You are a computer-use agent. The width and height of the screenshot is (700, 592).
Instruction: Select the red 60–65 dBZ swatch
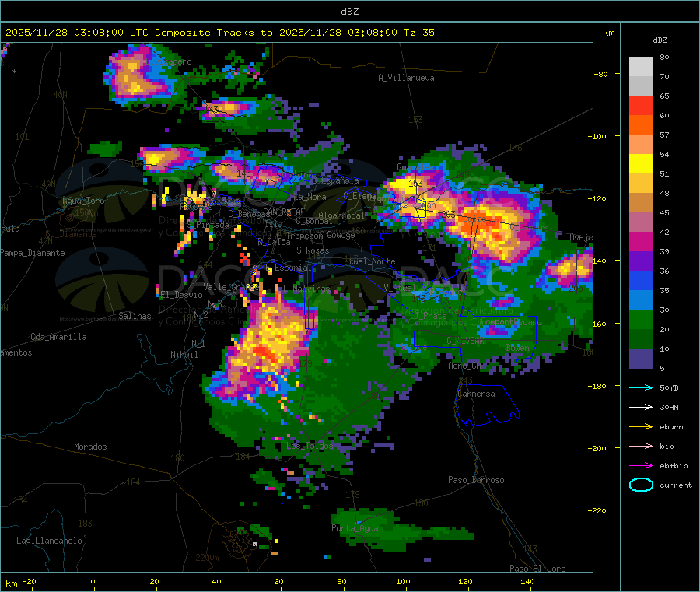(x=641, y=106)
